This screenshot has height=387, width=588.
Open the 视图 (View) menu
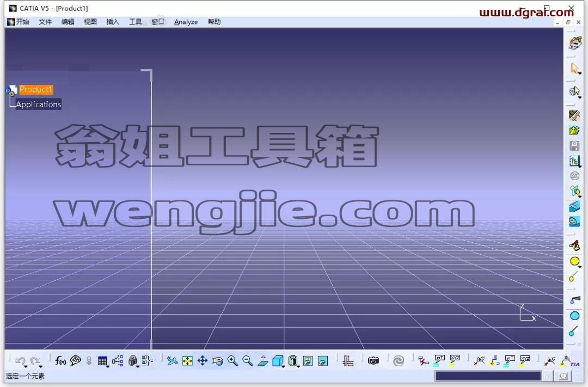click(x=90, y=22)
